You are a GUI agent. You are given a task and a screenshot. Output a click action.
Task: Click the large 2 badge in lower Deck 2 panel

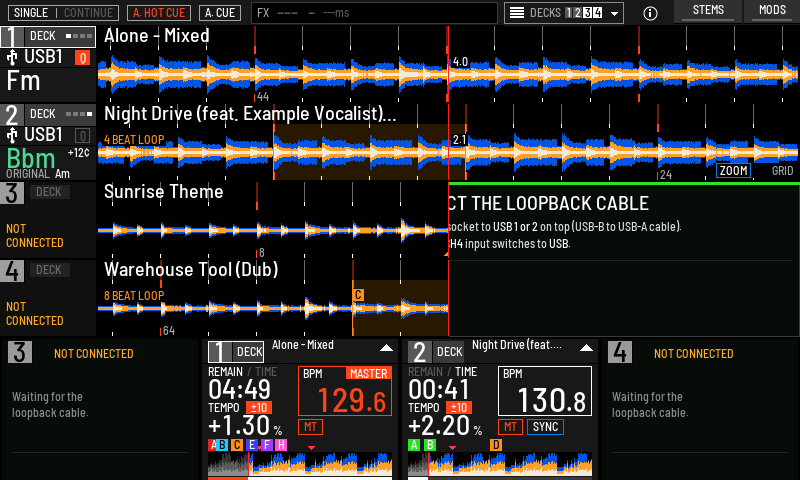pyautogui.click(x=420, y=352)
